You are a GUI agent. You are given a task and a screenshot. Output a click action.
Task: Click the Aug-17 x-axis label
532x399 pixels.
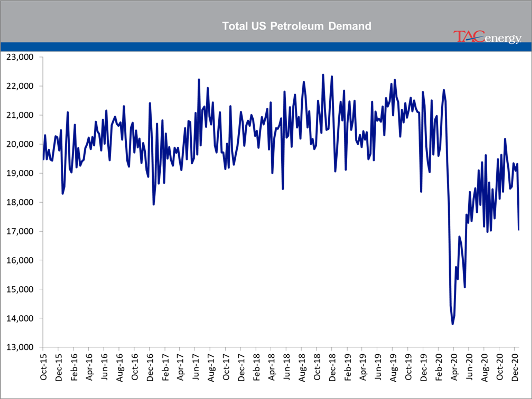[x=211, y=368]
